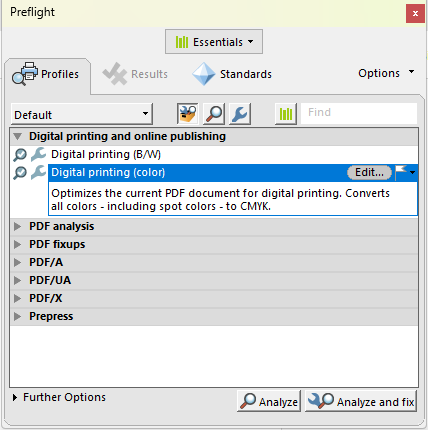Open the Default profile set dropdown

click(x=82, y=114)
